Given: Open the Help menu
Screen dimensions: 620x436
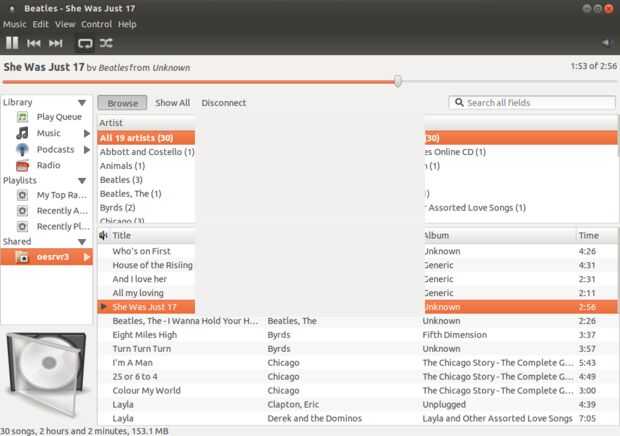Looking at the screenshot, I should [x=127, y=25].
